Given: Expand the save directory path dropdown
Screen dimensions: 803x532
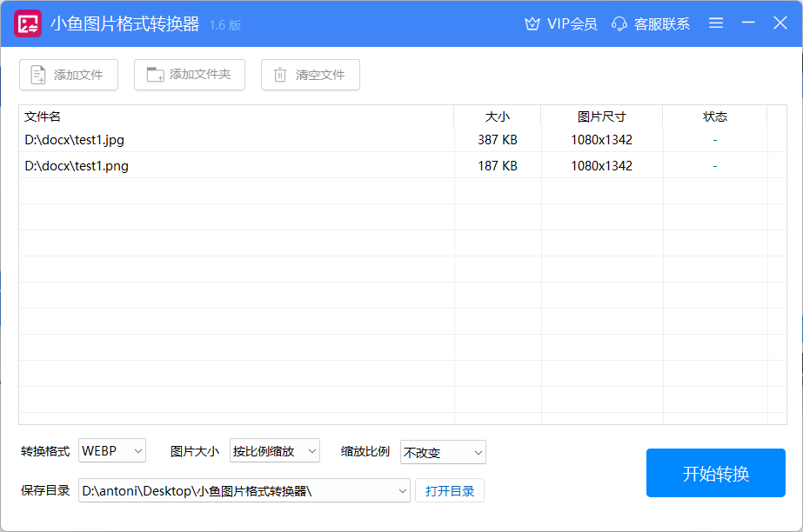Looking at the screenshot, I should coord(402,490).
